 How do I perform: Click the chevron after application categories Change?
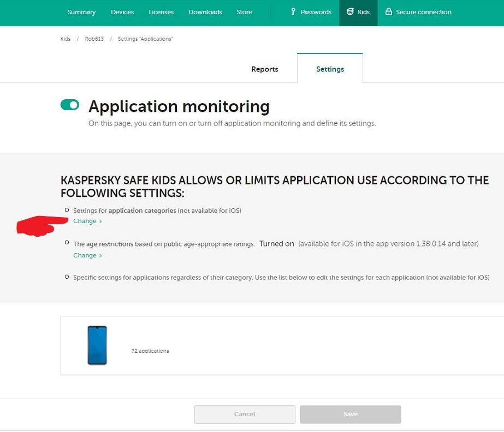coord(100,221)
